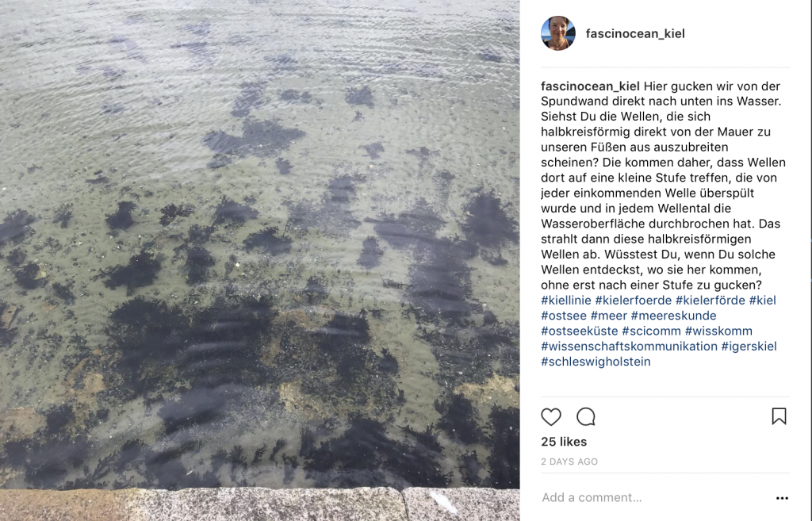The width and height of the screenshot is (812, 521).
Task: Open fascinocean_kiel profile picture
Action: [x=558, y=33]
